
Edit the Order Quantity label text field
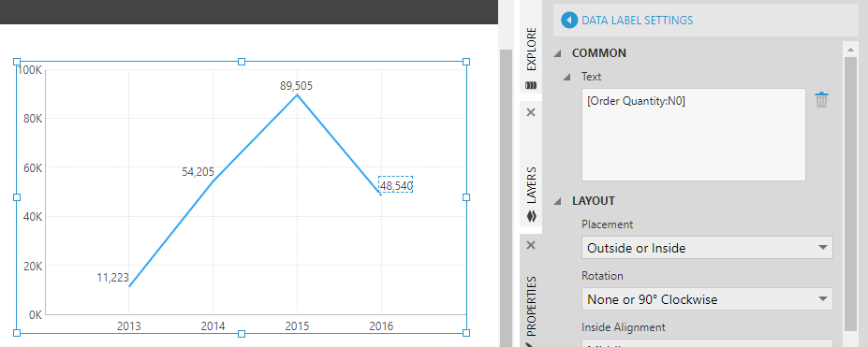point(694,135)
